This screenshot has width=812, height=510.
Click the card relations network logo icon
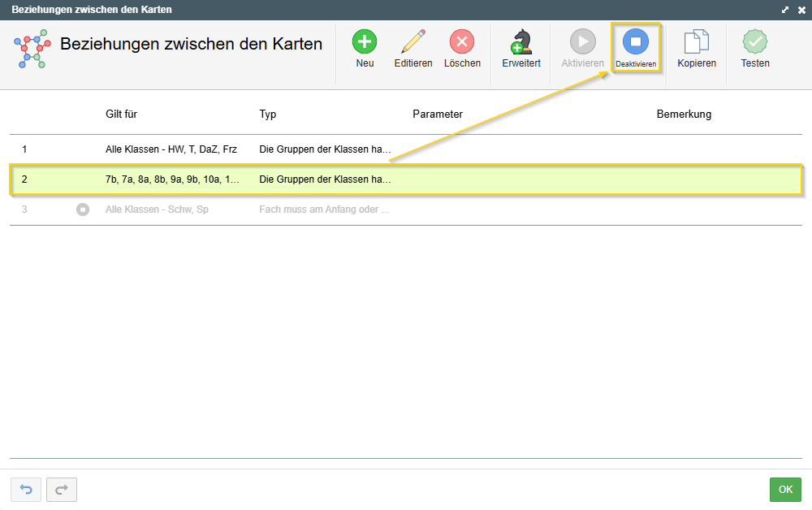32,49
